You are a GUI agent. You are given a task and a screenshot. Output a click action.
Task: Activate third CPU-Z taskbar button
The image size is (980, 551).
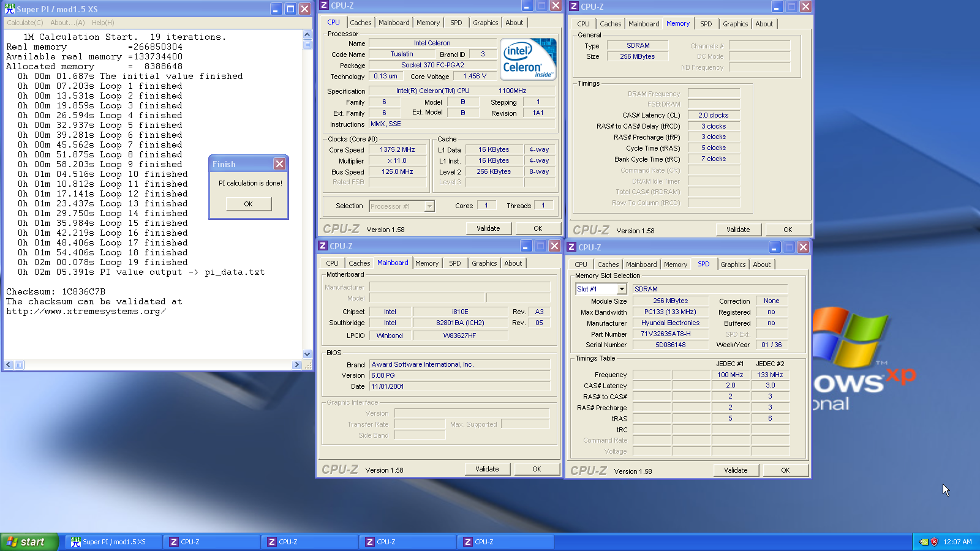(x=409, y=542)
